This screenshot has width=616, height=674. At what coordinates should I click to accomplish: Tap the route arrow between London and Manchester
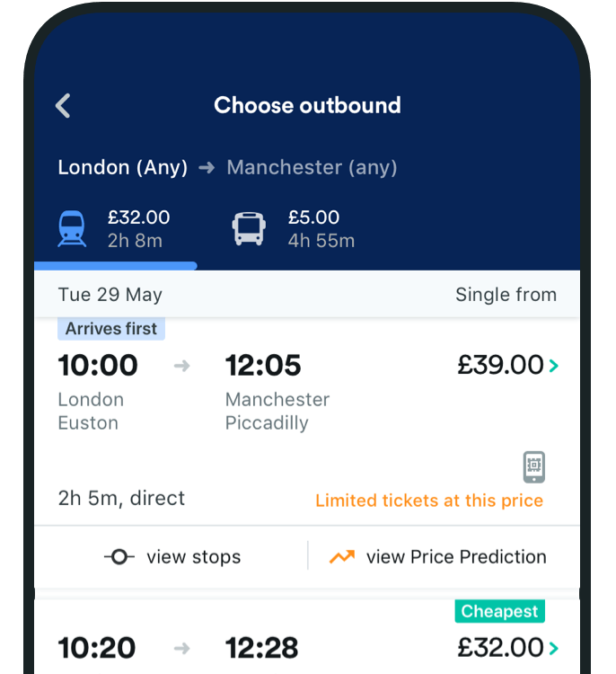tap(207, 167)
